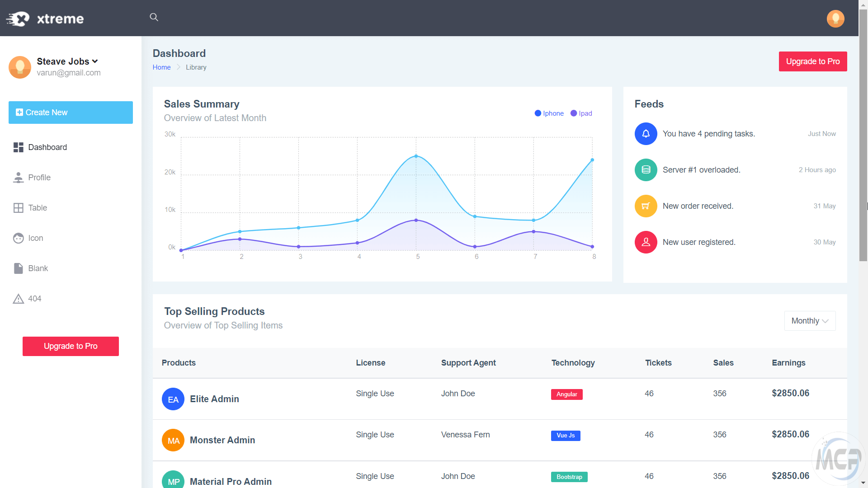
Task: Click the search magnifier icon in header
Action: point(154,17)
